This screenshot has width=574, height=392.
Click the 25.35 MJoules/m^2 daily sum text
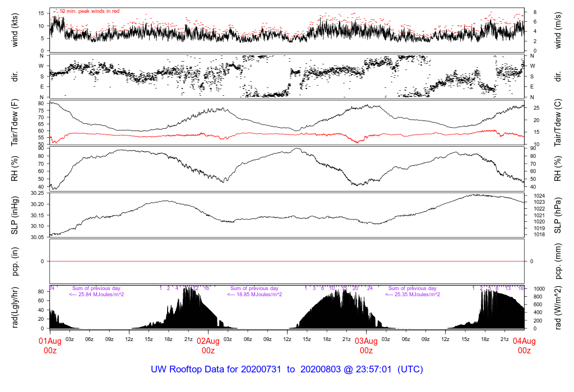pyautogui.click(x=413, y=295)
